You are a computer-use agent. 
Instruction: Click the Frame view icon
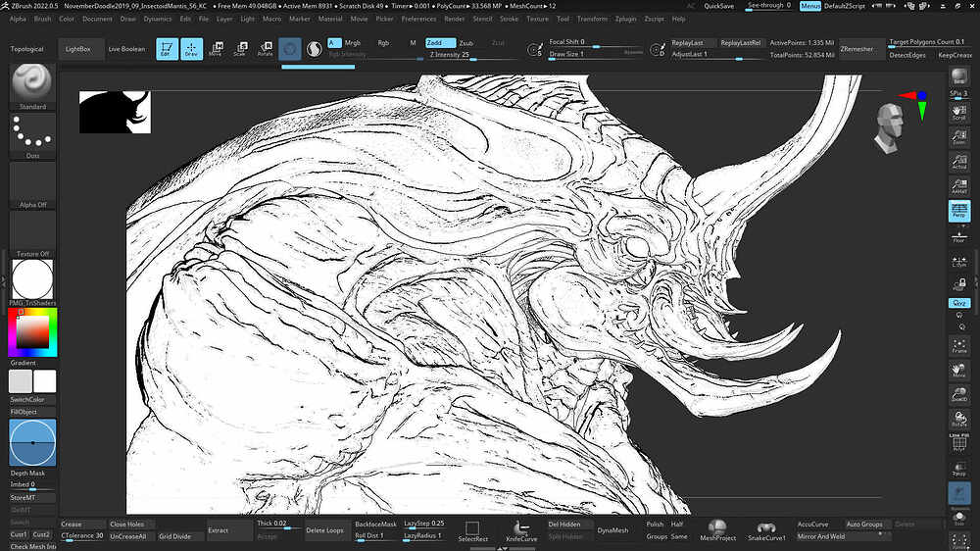click(959, 346)
